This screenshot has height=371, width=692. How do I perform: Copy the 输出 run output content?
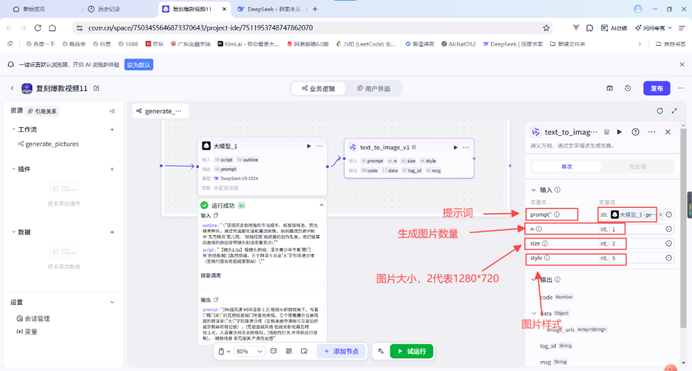tap(216, 300)
